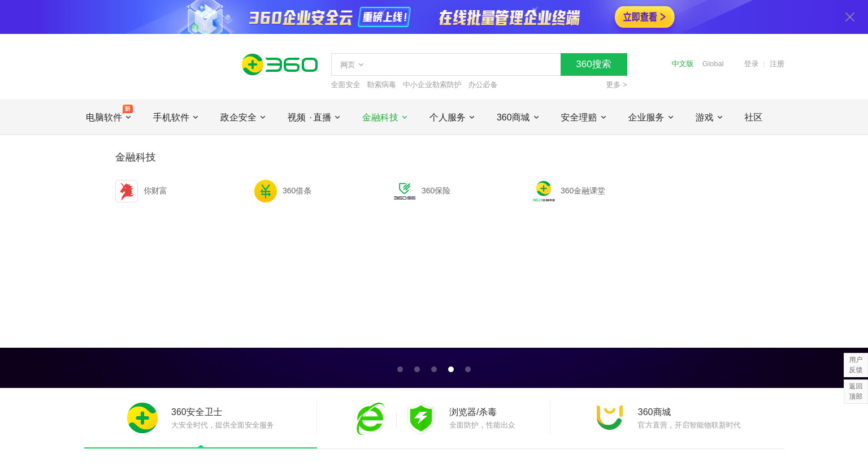
Task: Click the 360 browser green e icon
Action: tap(371, 418)
